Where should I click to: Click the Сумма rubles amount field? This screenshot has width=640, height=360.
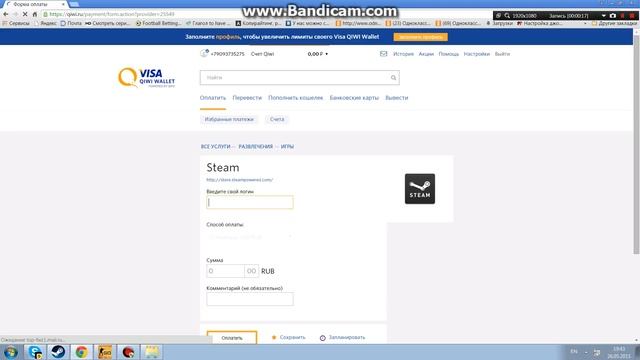225,271
